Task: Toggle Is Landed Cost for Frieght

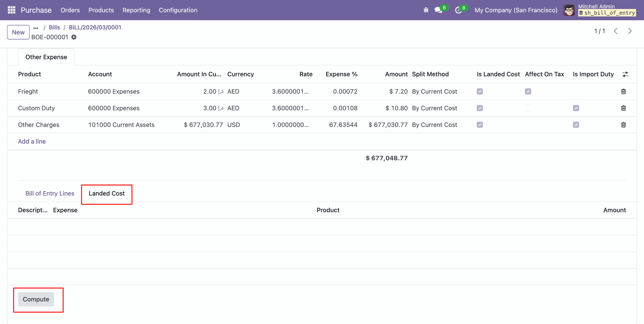Action: click(480, 92)
